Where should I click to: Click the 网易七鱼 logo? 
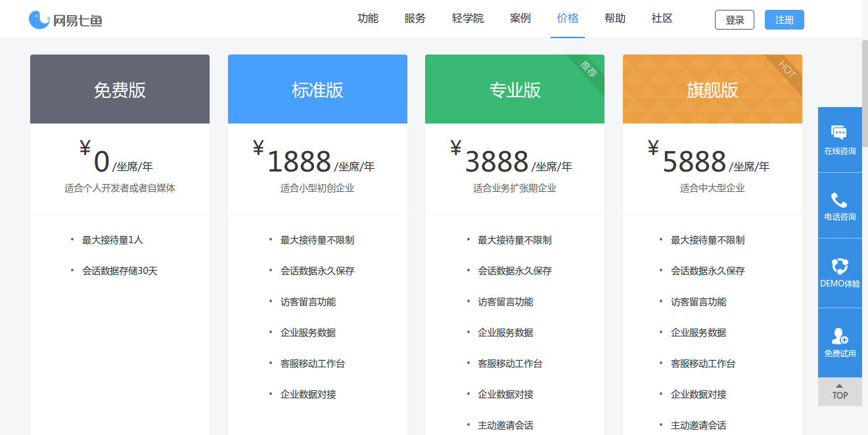(x=66, y=20)
